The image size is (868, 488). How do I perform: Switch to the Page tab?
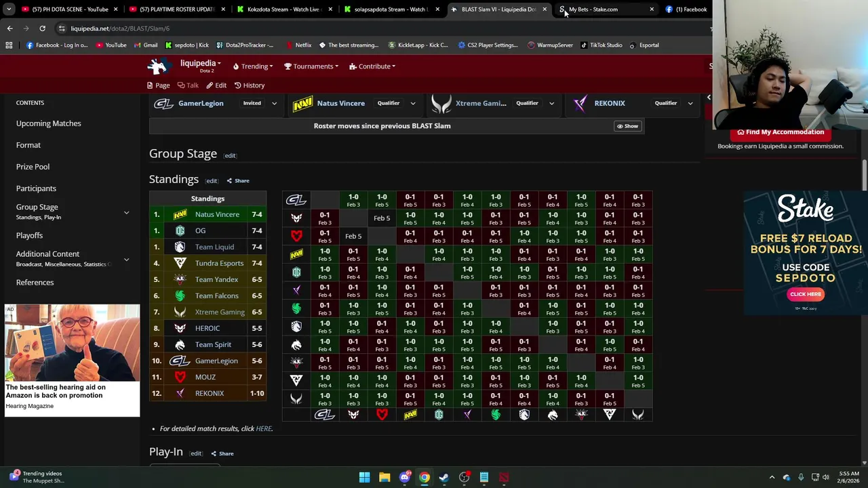coord(158,85)
